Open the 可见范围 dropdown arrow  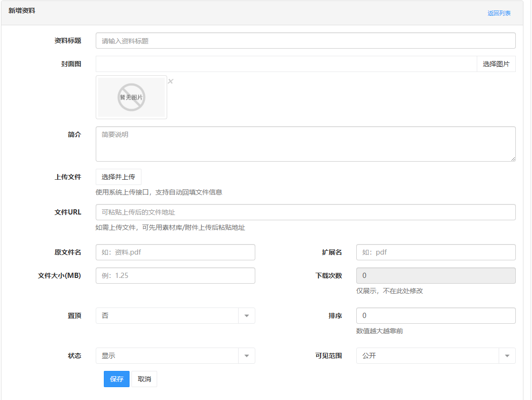tap(507, 355)
